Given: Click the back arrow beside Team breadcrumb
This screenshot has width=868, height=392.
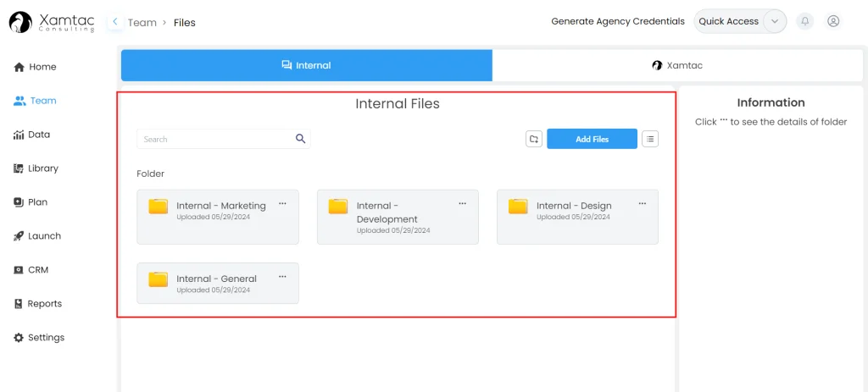Looking at the screenshot, I should click(115, 22).
